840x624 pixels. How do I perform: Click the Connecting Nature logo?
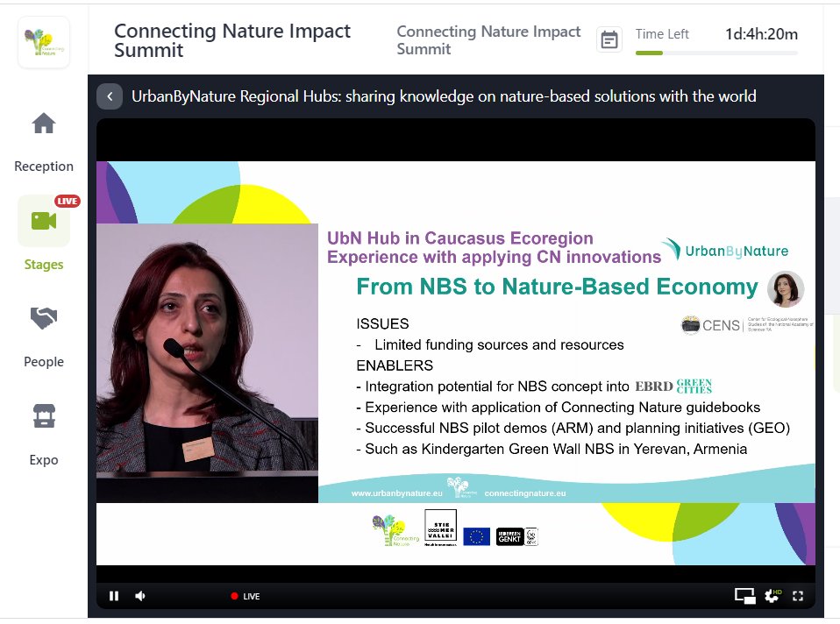(x=44, y=42)
